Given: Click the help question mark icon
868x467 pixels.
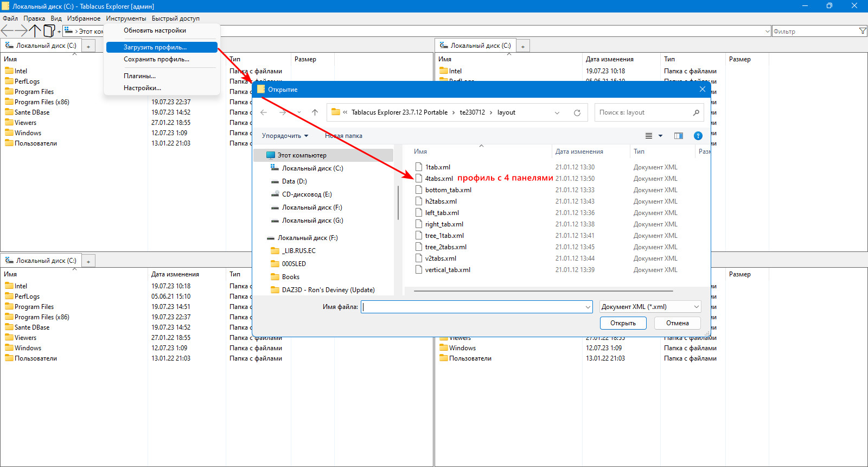Looking at the screenshot, I should click(x=698, y=136).
